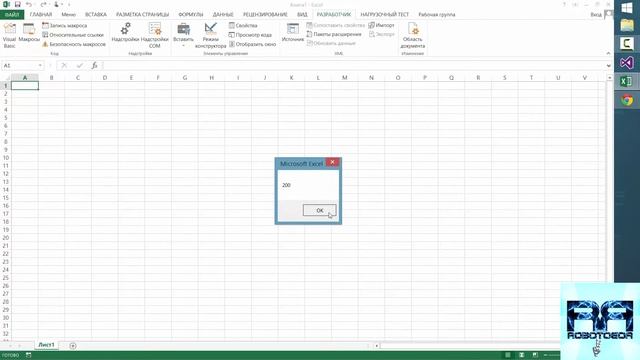Switch to ГЛАВНАЯ ribbon tab
This screenshot has width=640, height=360.
click(41, 15)
